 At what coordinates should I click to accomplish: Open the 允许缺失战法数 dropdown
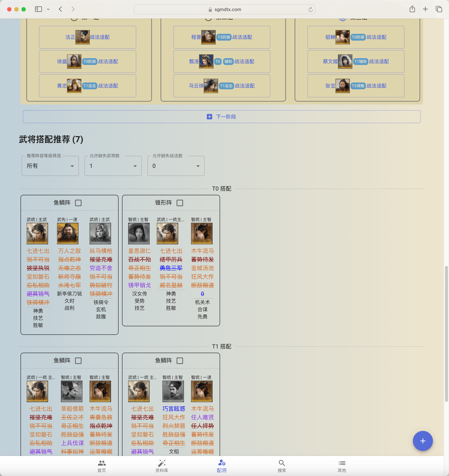coord(176,166)
